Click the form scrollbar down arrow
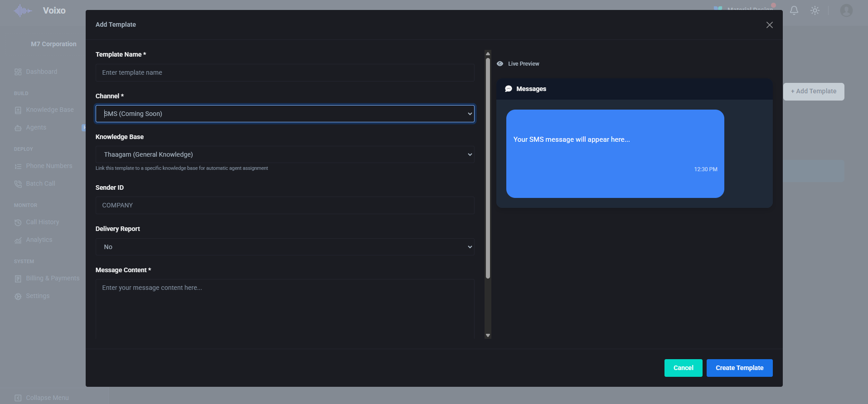Screen dimensions: 868x404 pyautogui.click(x=488, y=336)
